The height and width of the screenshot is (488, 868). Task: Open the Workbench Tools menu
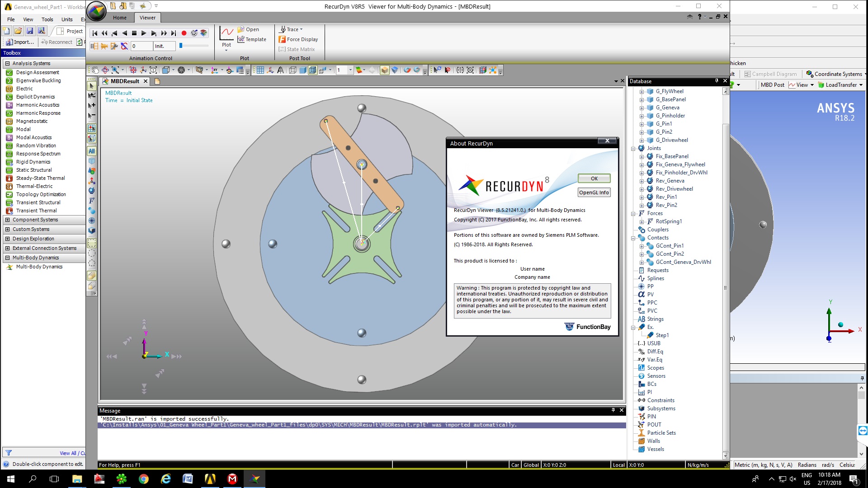pos(47,19)
